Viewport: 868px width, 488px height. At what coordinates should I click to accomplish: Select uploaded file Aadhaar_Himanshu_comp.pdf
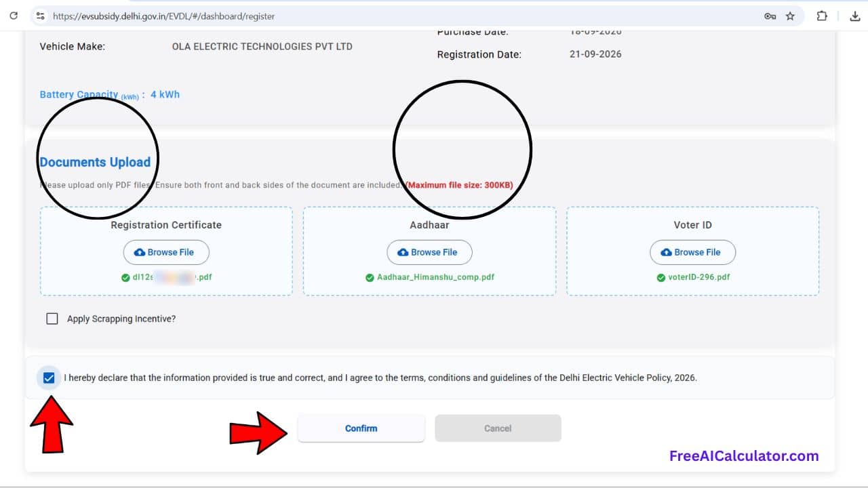[x=430, y=277]
